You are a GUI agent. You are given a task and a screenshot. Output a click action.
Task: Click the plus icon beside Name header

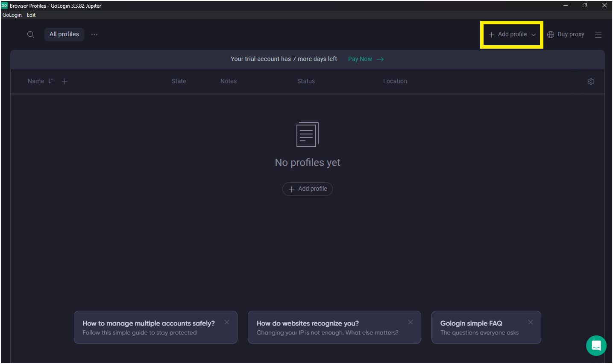[x=65, y=81]
